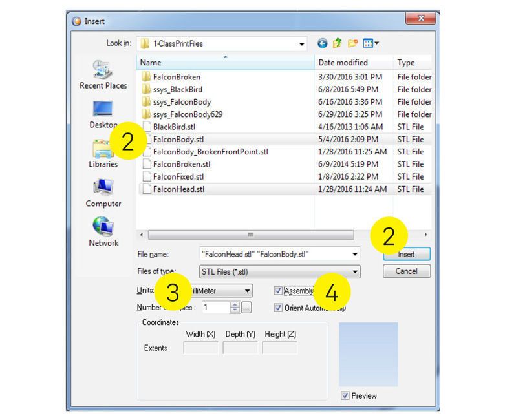Select the BlackBird.stl file icon
This screenshot has width=505, height=420.
[147, 127]
